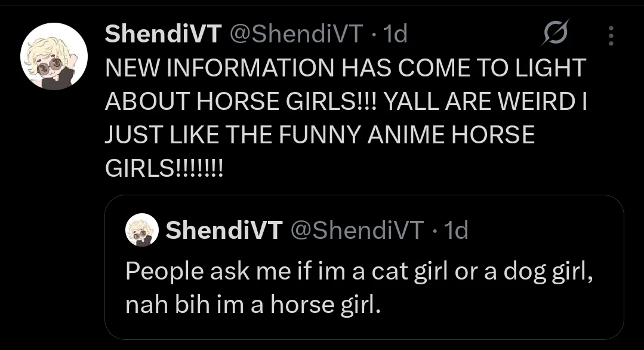The width and height of the screenshot is (644, 350).
Task: Select the GIRLS!!!!!!!! last line
Action: coord(164,168)
